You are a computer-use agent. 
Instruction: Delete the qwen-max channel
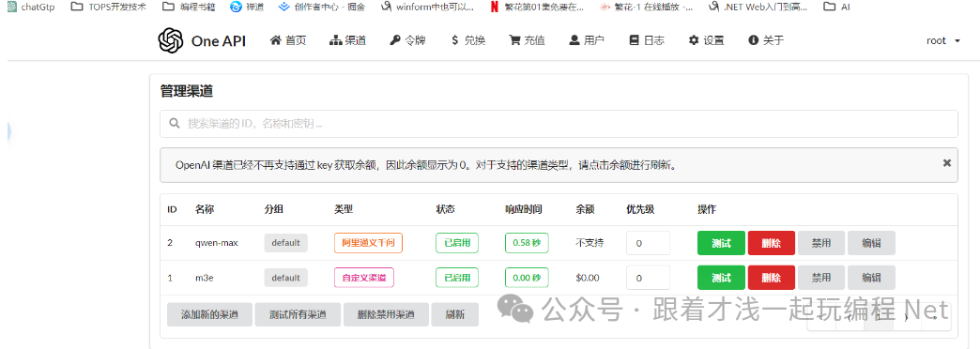(772, 243)
